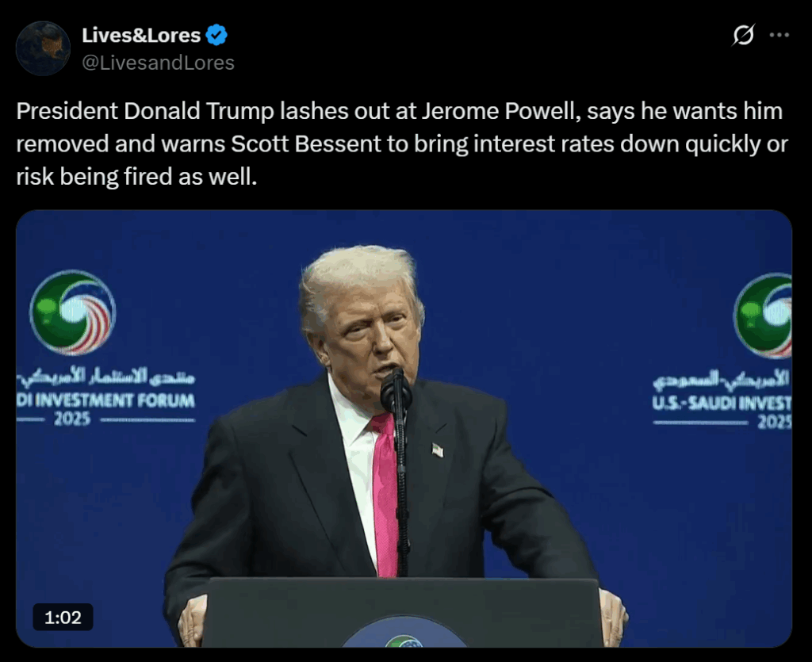Click the blue verified checkmark badge
Image resolution: width=812 pixels, height=662 pixels.
coord(216,35)
